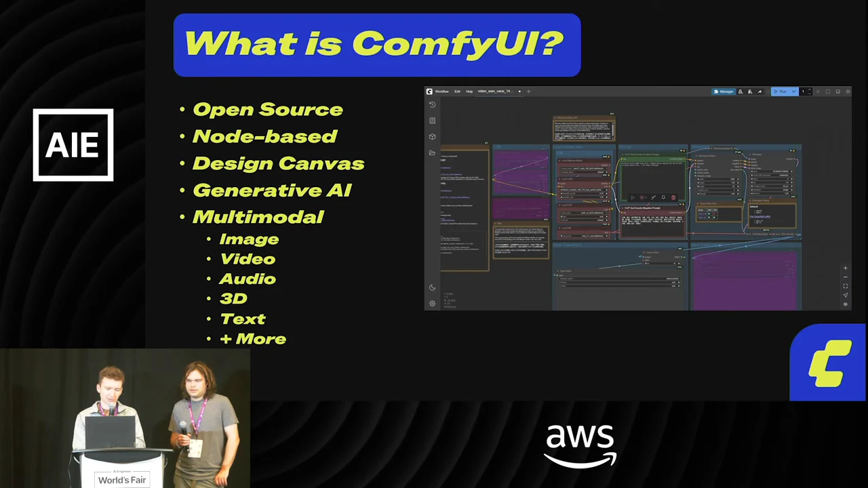Toggle the bottom panel icon in the top bar
The image size is (868, 488).
coord(838,91)
